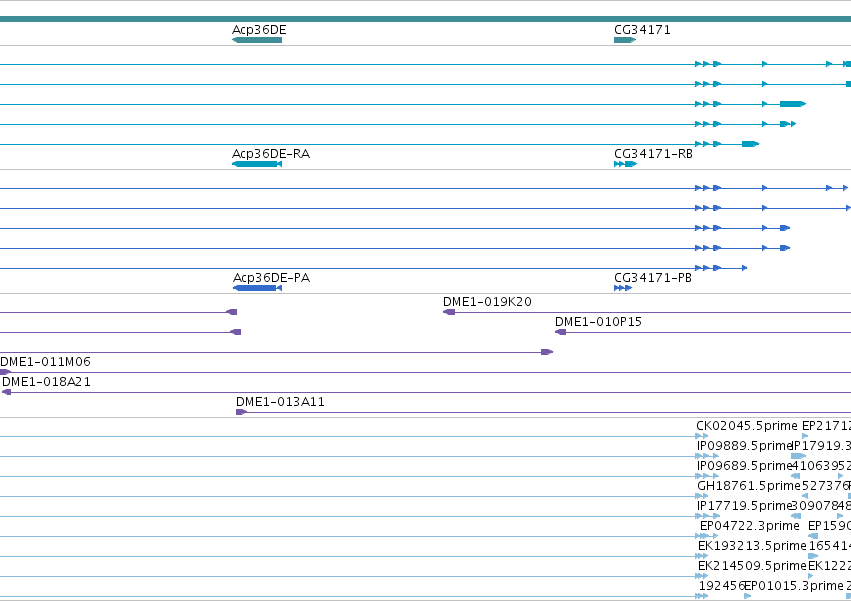The height and width of the screenshot is (601, 851).
Task: Open the EP21712 EST label
Action: click(826, 426)
